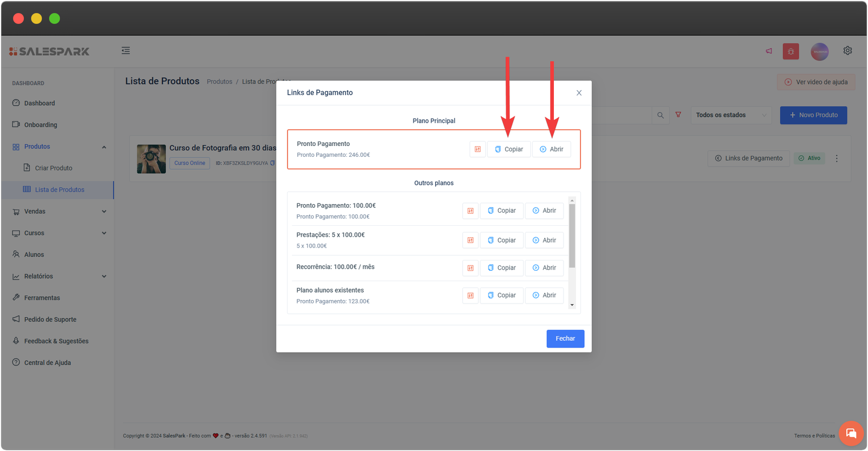Click the red bug report icon
The height and width of the screenshot is (451, 868).
(x=790, y=52)
